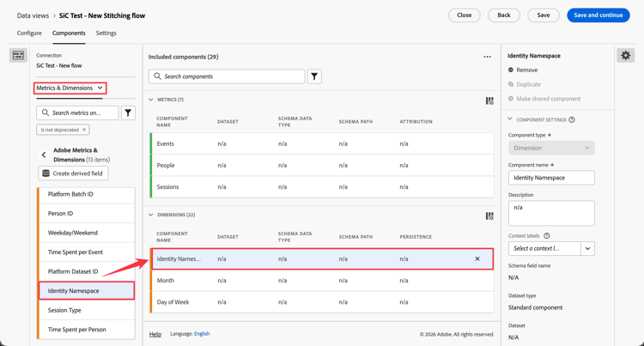
Task: Click Save and continue button
Action: 598,15
